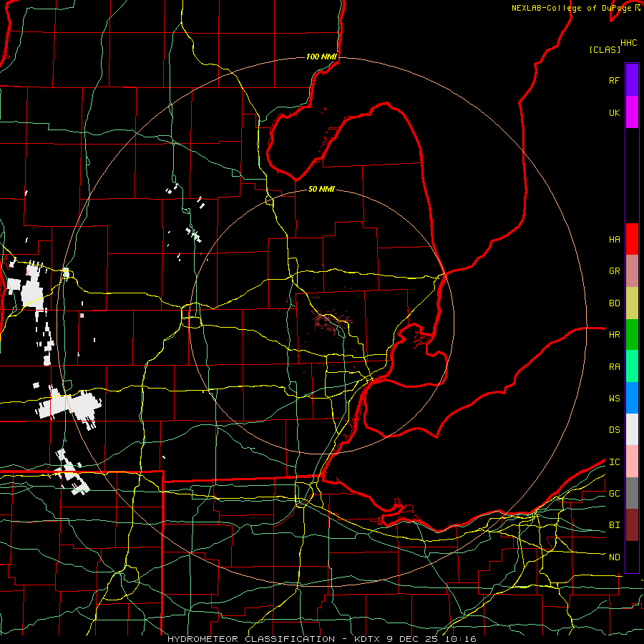Click the IC legend label
The height and width of the screenshot is (644, 644).
pyautogui.click(x=614, y=462)
